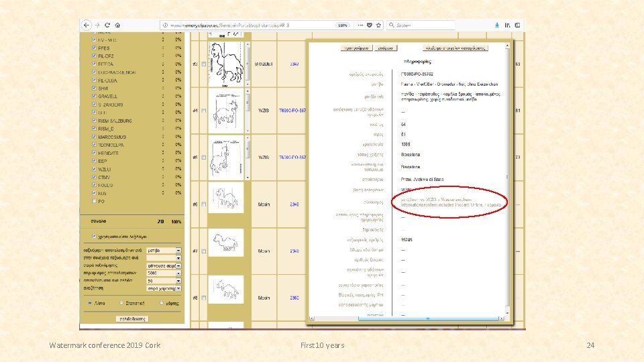Uncheck the SHM database checkbox
Screen dimensions: 644x362
click(94, 88)
